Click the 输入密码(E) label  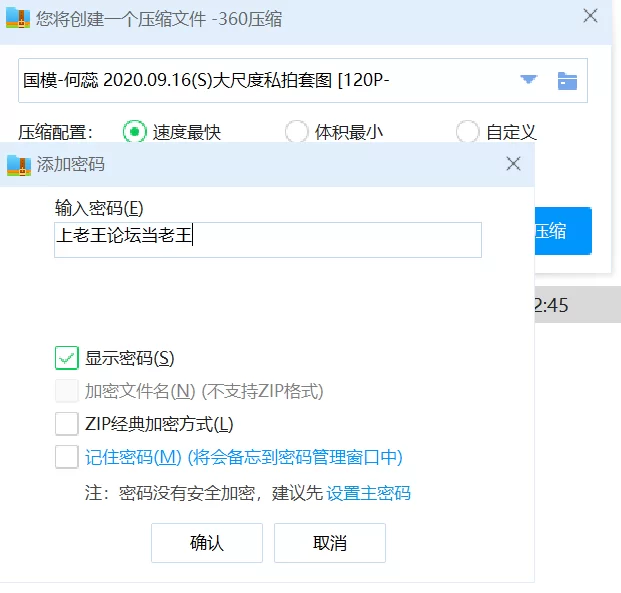point(99,208)
